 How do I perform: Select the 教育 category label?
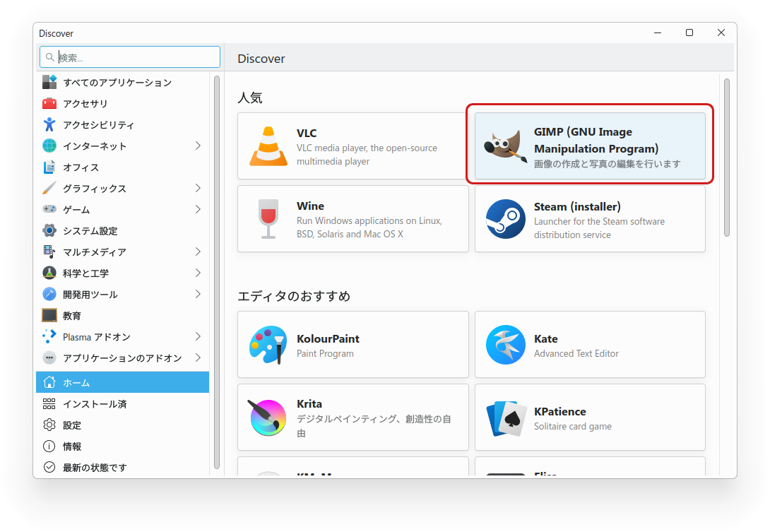71,315
